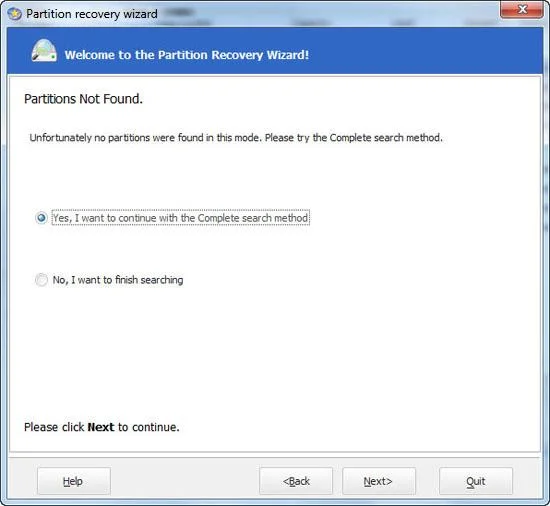Click the 'Unfortunately no partitions were found' message
550x506 pixels.
click(236, 138)
